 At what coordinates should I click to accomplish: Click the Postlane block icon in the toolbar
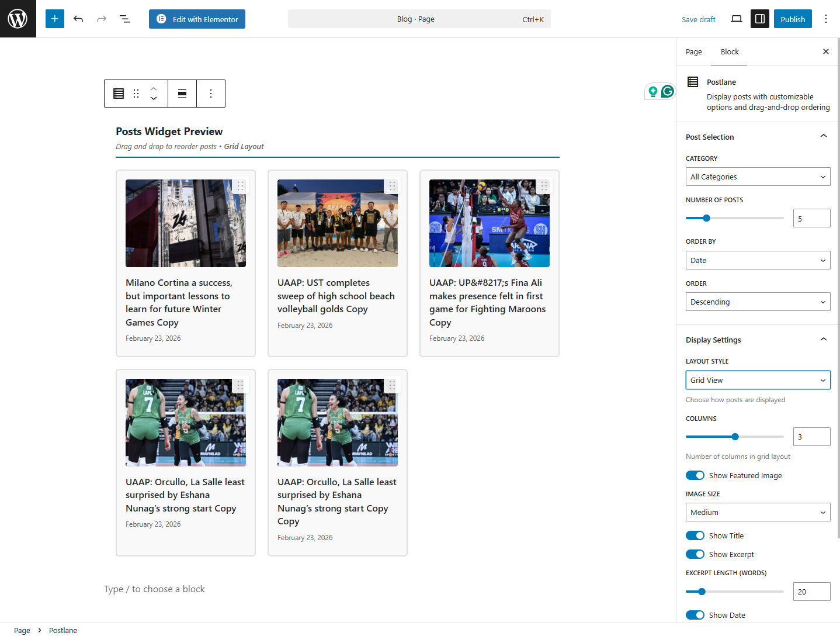point(119,94)
